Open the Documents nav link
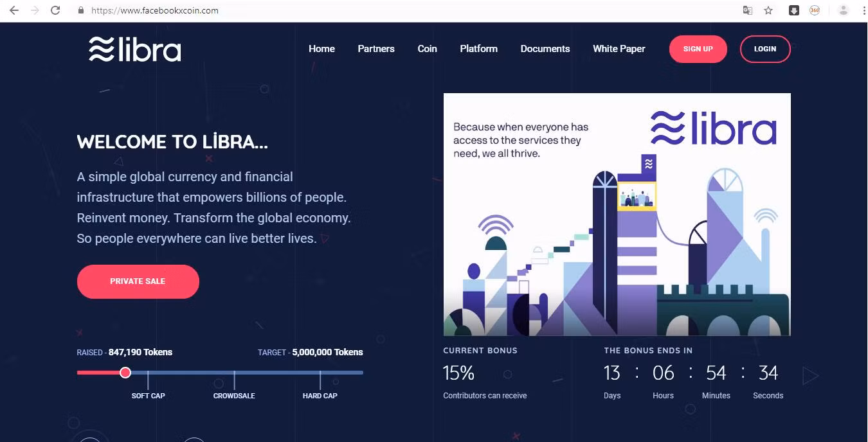This screenshot has height=442, width=868. pyautogui.click(x=545, y=49)
